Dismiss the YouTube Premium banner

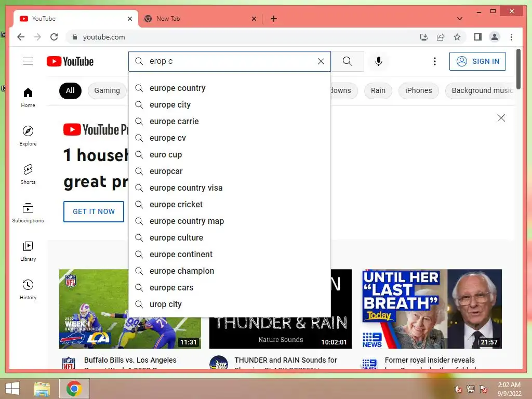click(x=501, y=118)
